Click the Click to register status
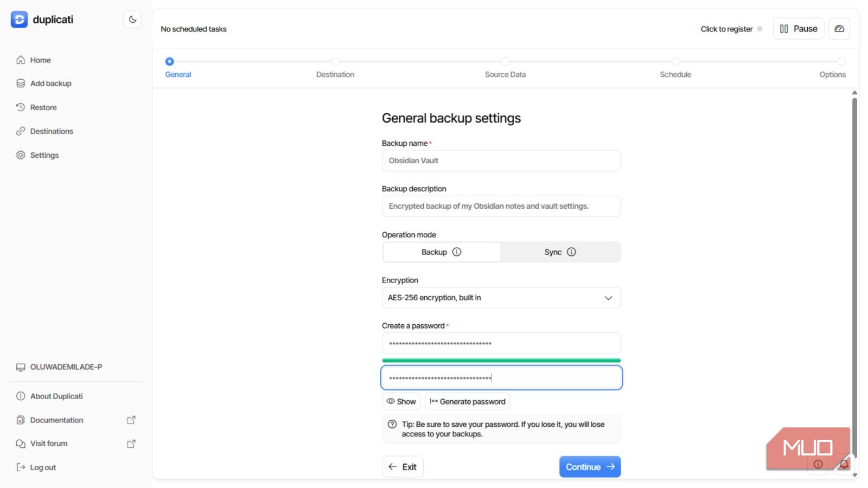Image resolution: width=868 pixels, height=488 pixels. (x=731, y=29)
